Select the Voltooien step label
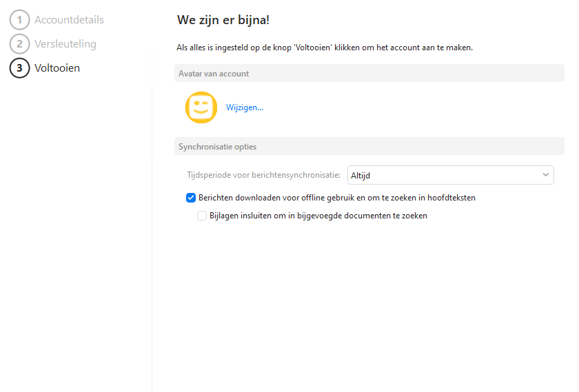Image resolution: width=579 pixels, height=392 pixels. 57,68
